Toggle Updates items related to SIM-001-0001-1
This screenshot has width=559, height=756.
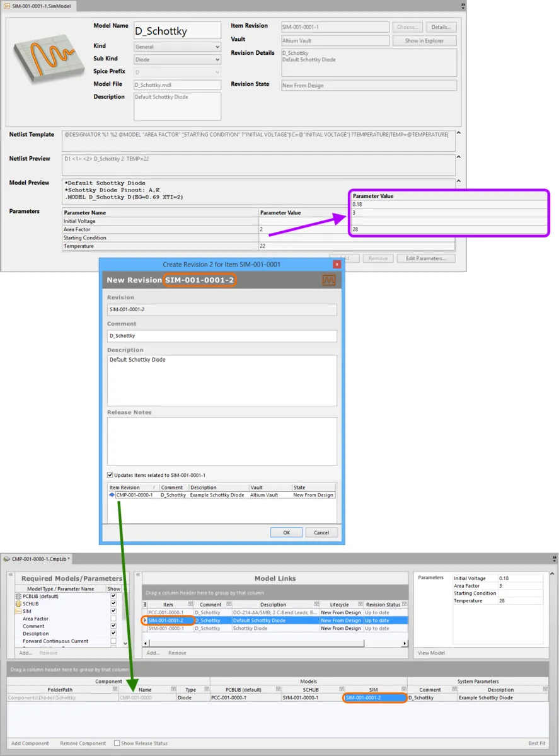click(x=110, y=475)
